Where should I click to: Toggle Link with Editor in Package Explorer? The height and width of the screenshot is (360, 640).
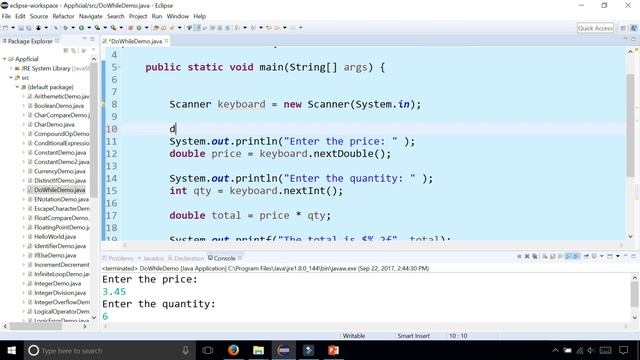pos(73,51)
